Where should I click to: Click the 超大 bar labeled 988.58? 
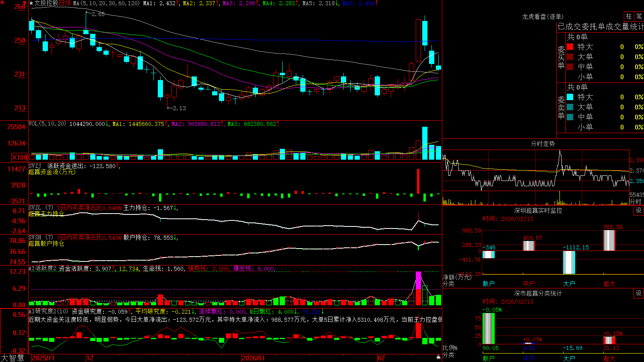click(x=609, y=241)
